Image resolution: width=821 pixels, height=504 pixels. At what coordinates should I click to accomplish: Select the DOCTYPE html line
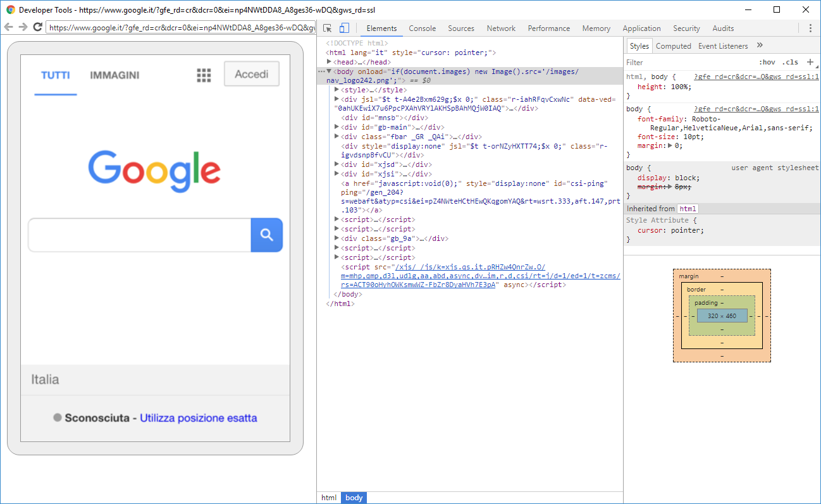tap(357, 44)
